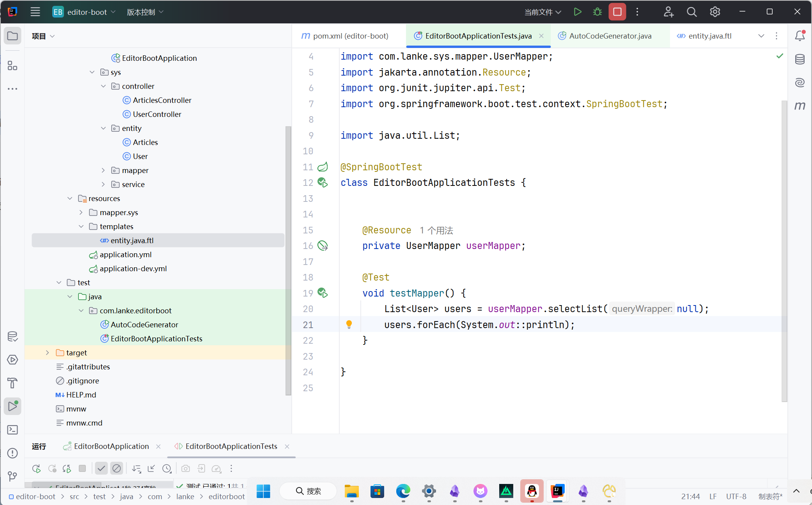Toggle auto-rerun tests button in Run toolbar

[x=67, y=468]
